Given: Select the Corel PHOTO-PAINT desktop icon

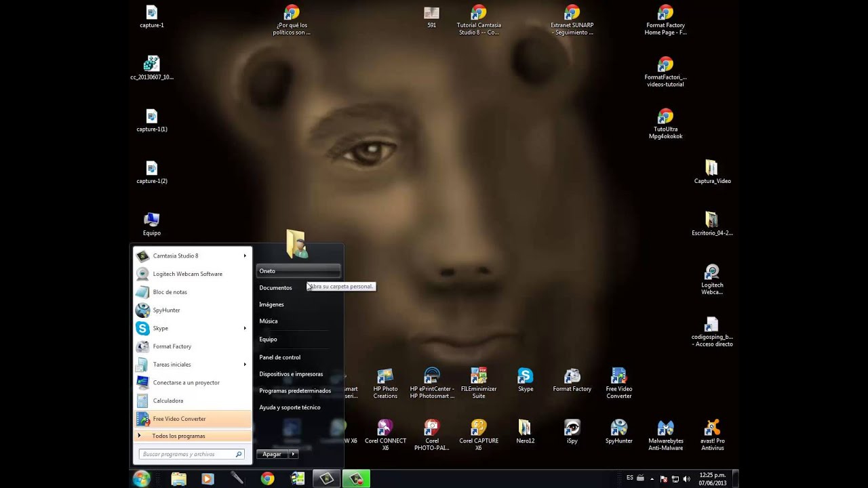Looking at the screenshot, I should tap(432, 435).
